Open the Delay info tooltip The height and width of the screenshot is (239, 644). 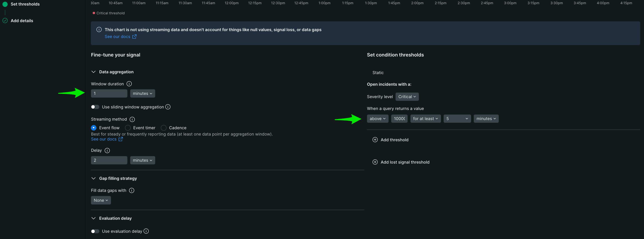click(x=107, y=150)
